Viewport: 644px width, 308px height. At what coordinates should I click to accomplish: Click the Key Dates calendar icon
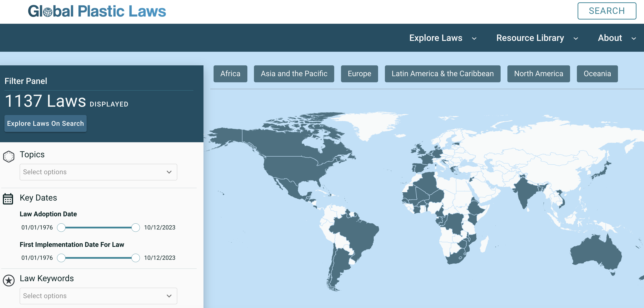(x=8, y=199)
